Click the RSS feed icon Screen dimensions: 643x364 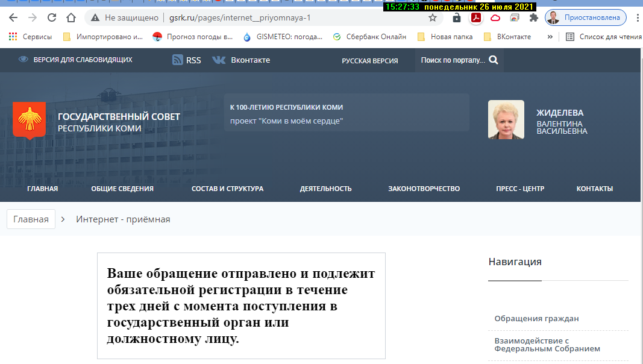(178, 60)
